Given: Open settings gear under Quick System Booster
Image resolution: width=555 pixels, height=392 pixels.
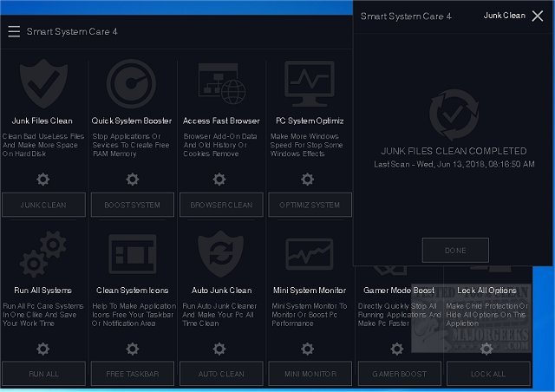Looking at the screenshot, I should 133,180.
